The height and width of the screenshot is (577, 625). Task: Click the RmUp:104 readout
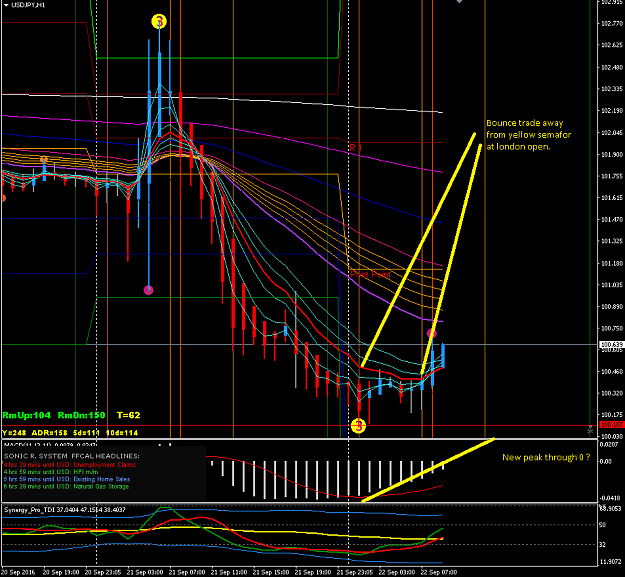point(26,415)
